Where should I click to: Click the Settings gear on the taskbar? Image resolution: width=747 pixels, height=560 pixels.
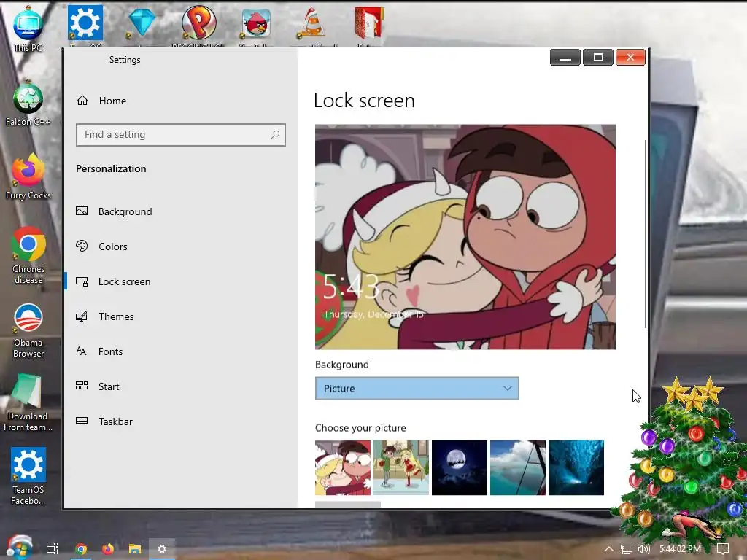tap(162, 549)
